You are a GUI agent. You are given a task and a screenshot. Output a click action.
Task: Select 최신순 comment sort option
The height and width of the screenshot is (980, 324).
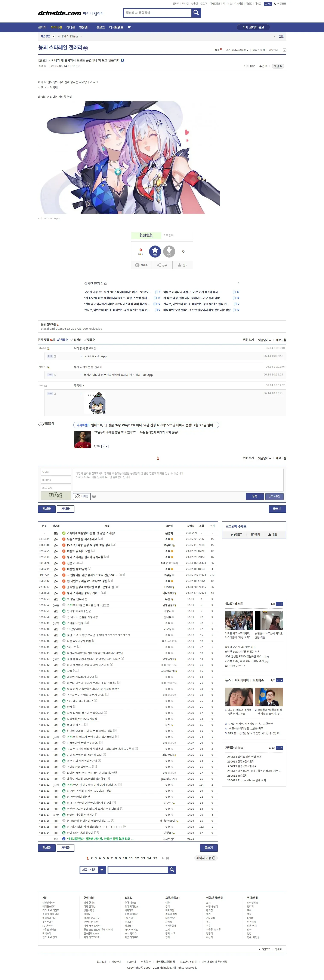76,340
